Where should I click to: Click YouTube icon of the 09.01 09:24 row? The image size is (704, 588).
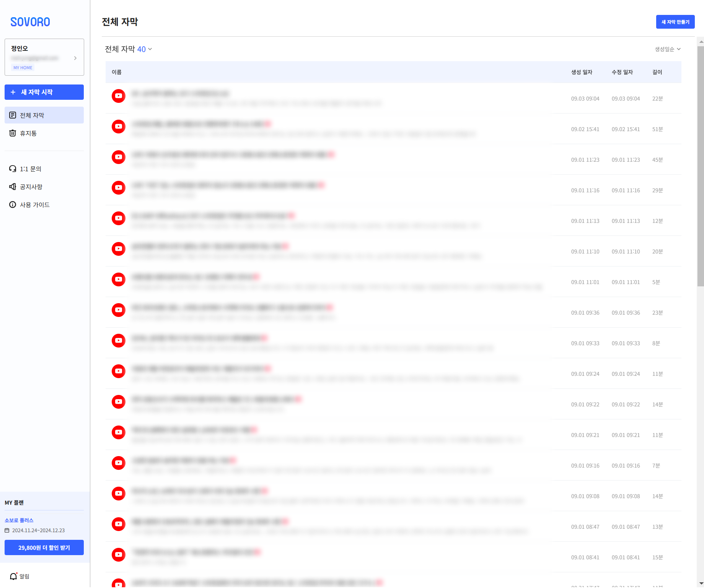[x=119, y=371]
